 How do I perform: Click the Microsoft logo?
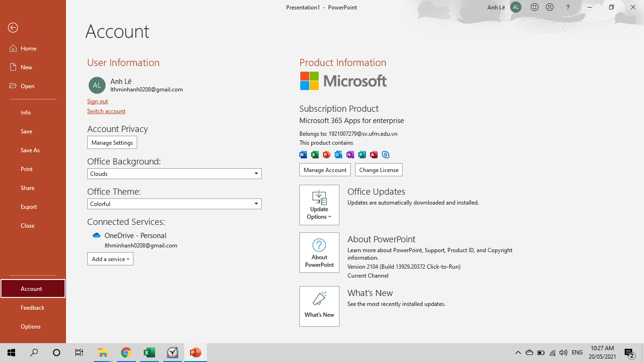343,81
